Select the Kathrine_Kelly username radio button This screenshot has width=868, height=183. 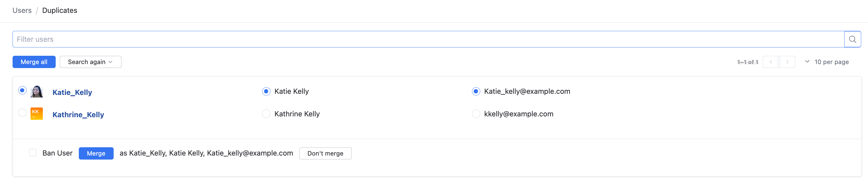(22, 113)
